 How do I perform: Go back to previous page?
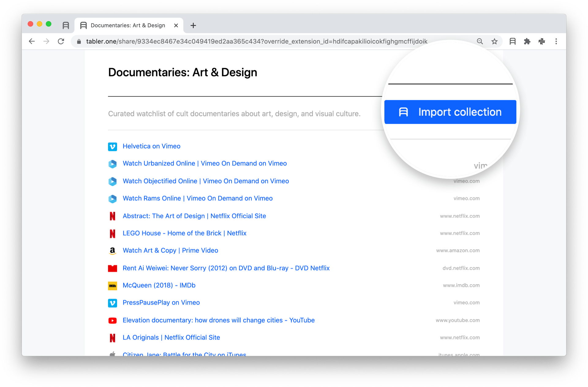point(32,41)
